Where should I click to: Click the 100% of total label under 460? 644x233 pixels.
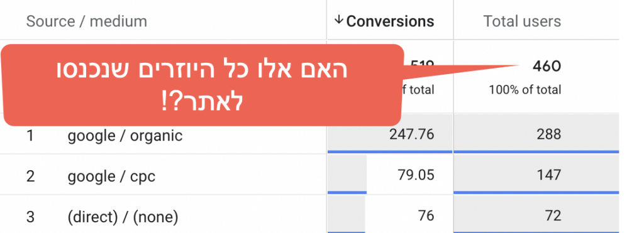pyautogui.click(x=525, y=89)
